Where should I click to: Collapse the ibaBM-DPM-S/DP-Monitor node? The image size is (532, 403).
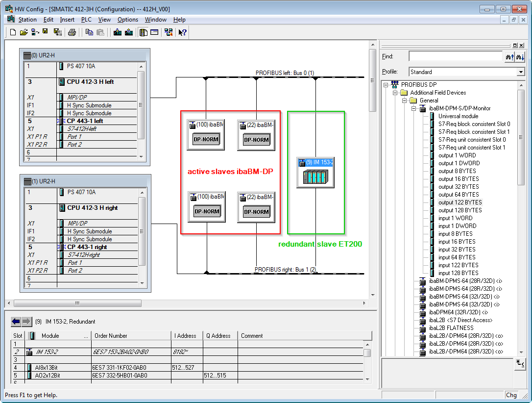(413, 108)
